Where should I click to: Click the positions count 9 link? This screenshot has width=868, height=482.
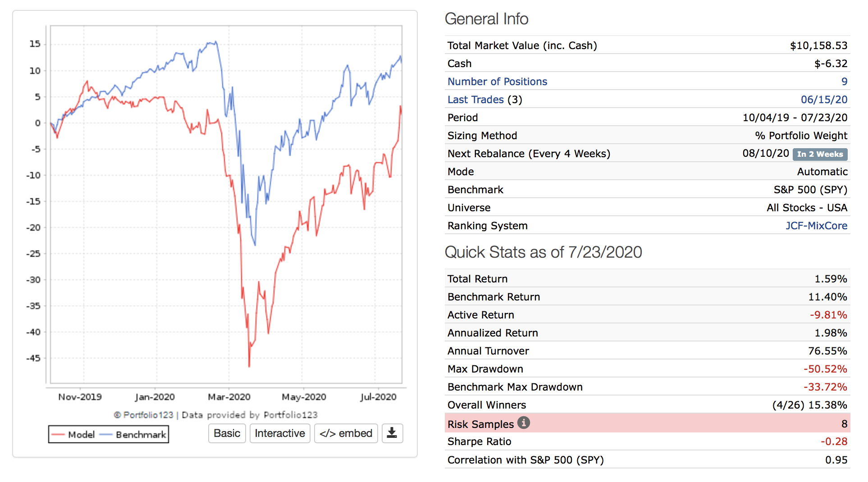click(844, 82)
